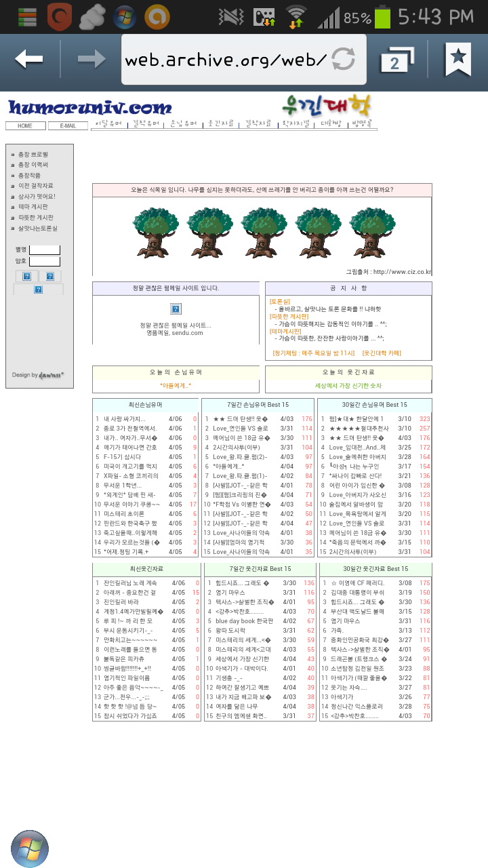Viewport: 488px width, 868px height.
Task: Open the 방명록 menu tab
Action: [362, 124]
